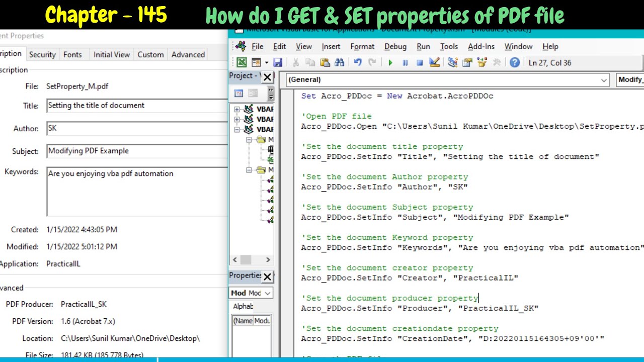Click the Cut scissors icon
This screenshot has height=362, width=644.
[x=295, y=62]
